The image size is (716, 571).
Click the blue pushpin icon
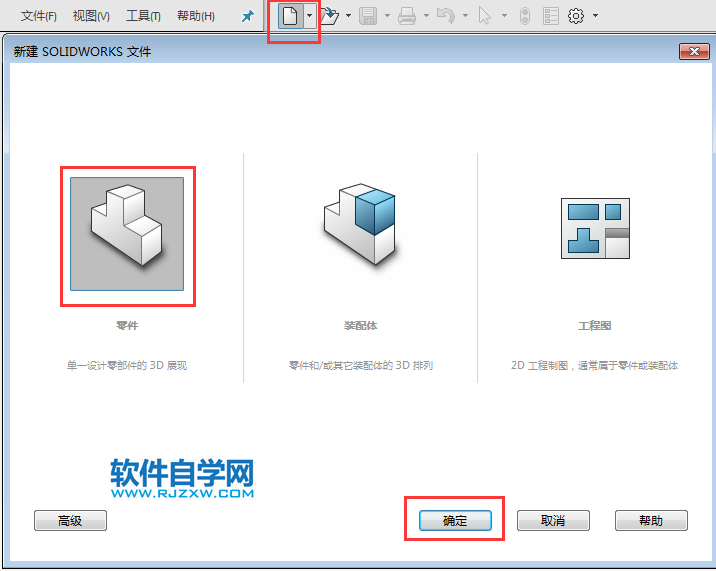click(x=247, y=16)
